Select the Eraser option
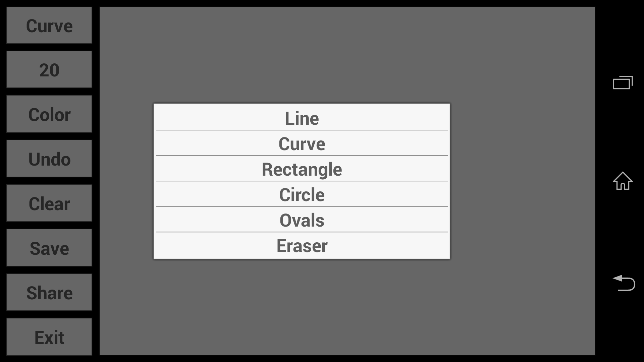The width and height of the screenshot is (644, 362). tap(302, 245)
